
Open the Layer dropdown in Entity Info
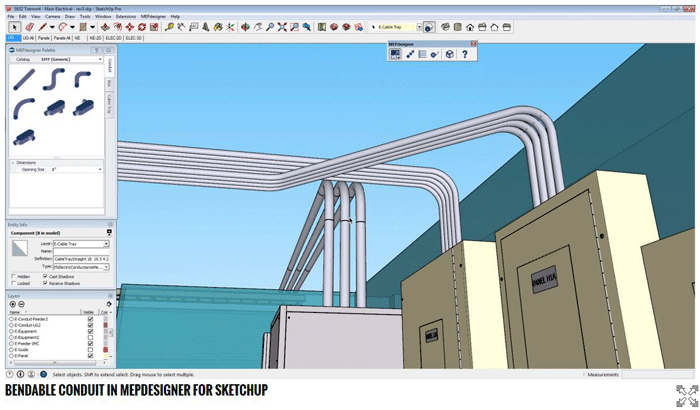pyautogui.click(x=106, y=243)
